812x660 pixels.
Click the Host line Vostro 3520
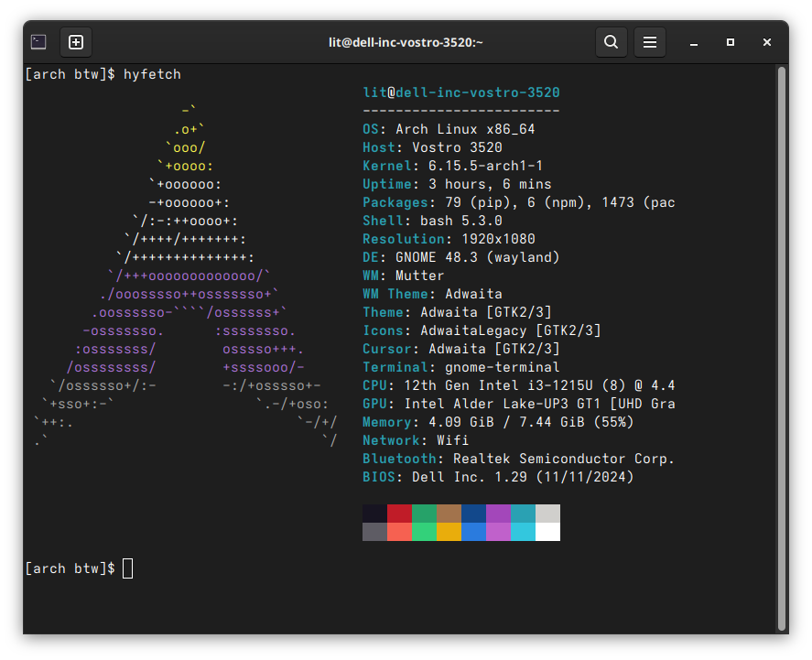(432, 147)
